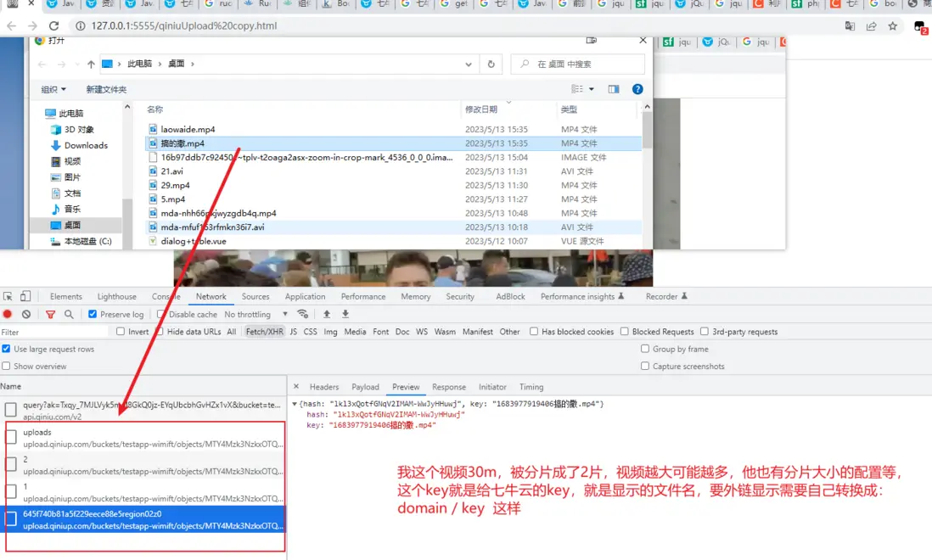Click the 新建文件夹 button
This screenshot has width=932, height=560.
(106, 90)
